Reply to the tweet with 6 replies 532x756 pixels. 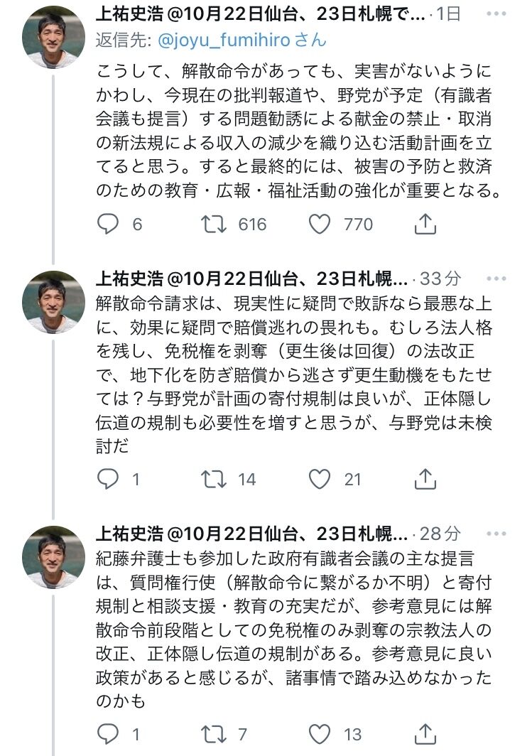pyautogui.click(x=108, y=225)
